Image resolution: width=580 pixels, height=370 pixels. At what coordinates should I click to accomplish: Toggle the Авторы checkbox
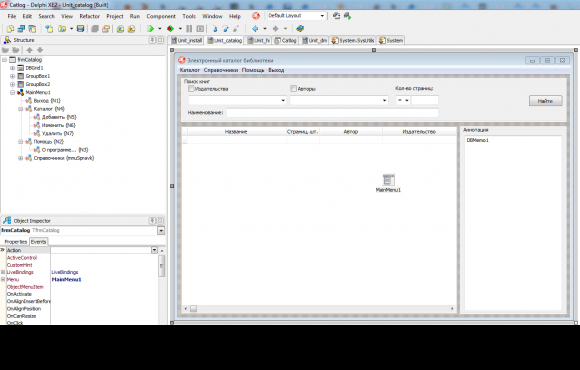293,89
